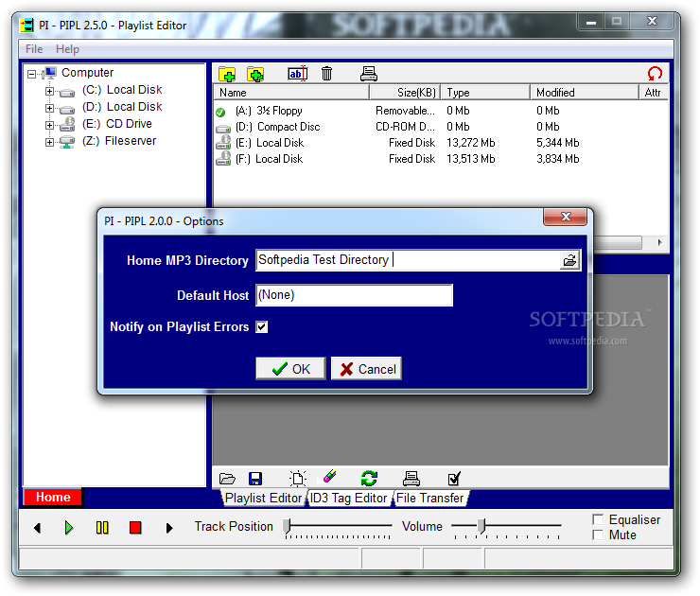Click the checkmark validate playlist icon
700x596 pixels.
coord(454,479)
